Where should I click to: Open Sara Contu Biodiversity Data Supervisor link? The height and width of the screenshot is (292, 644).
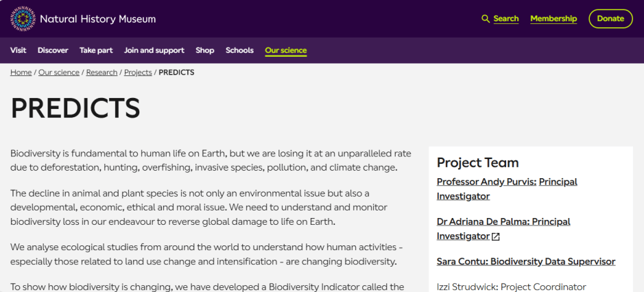coord(525,261)
